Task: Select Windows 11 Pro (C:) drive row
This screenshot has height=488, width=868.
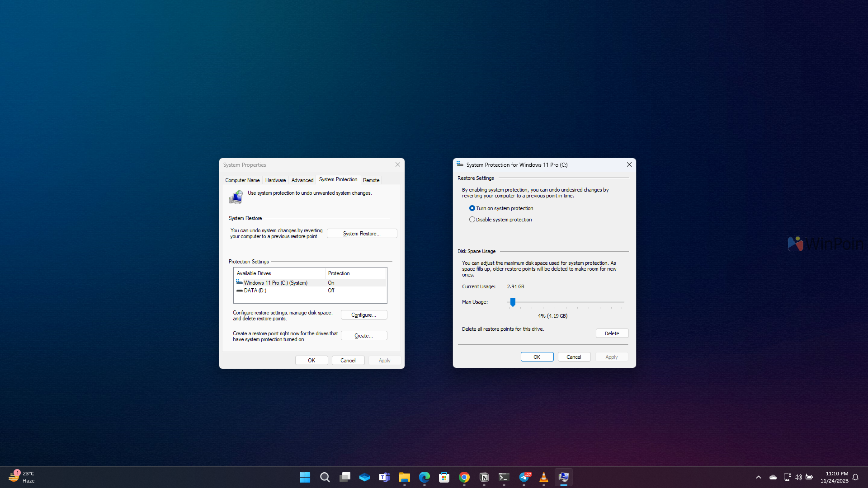Action: pos(275,283)
